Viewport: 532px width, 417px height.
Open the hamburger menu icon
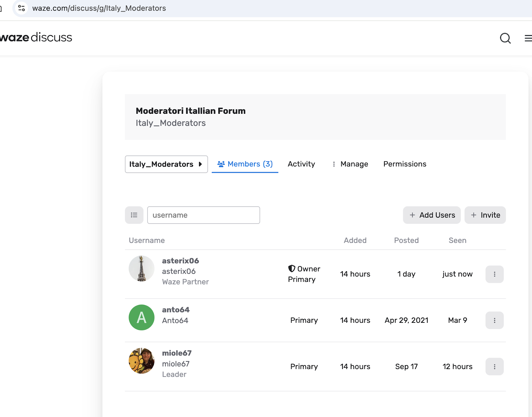tap(528, 38)
